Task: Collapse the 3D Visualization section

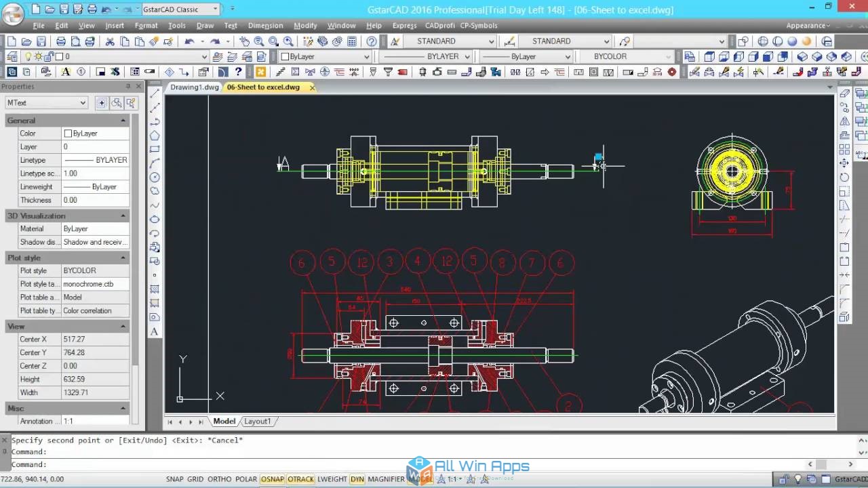Action: (x=123, y=216)
